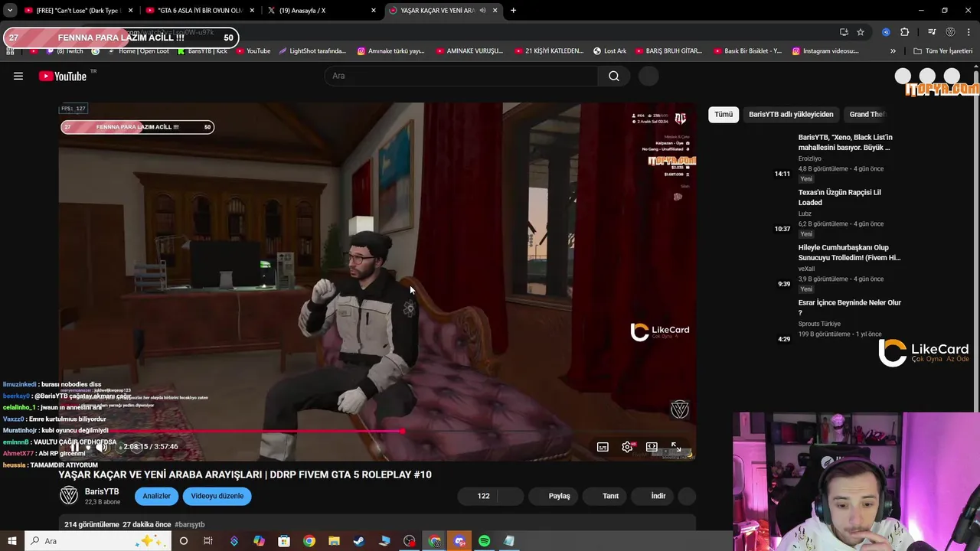Open Analizler channel analytics button
The image size is (980, 551).
[156, 496]
